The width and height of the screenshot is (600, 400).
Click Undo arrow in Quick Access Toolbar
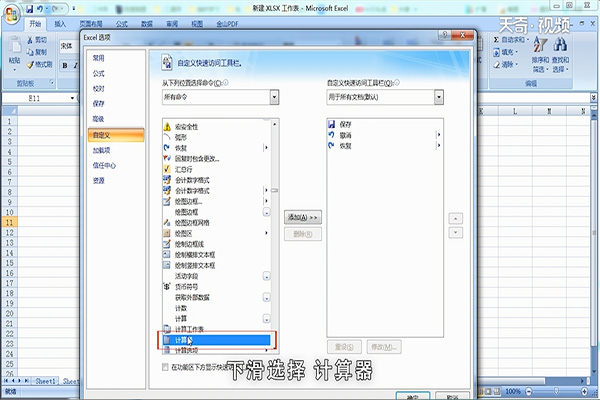coord(40,8)
